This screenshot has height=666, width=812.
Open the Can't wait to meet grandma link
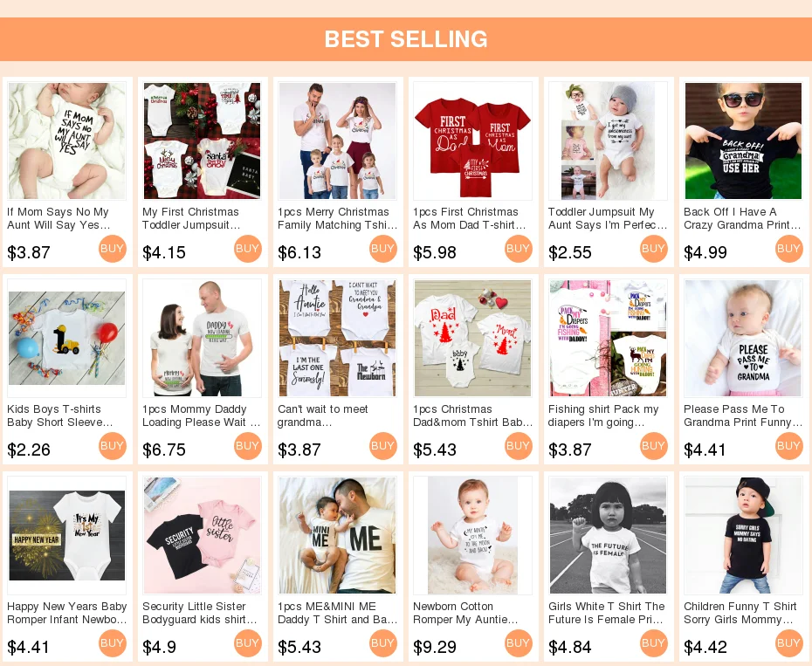click(x=323, y=415)
